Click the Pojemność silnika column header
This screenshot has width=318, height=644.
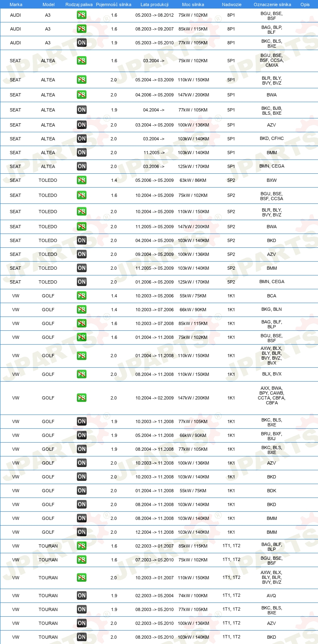click(113, 4)
